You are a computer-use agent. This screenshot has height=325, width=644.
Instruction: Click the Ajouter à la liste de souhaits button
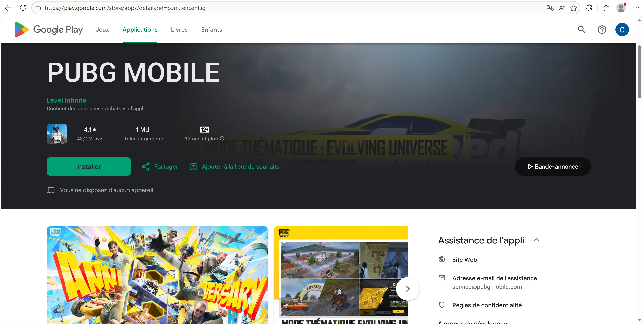click(x=235, y=166)
